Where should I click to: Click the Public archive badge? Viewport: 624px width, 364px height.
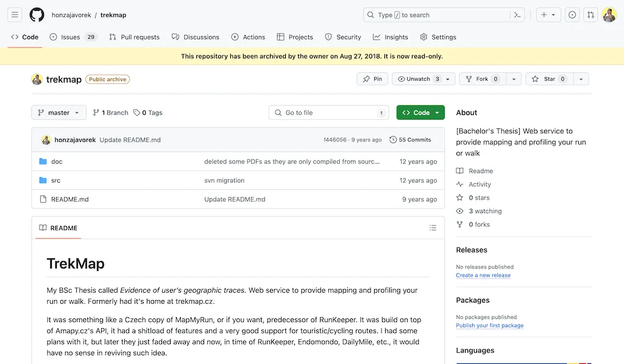(107, 79)
